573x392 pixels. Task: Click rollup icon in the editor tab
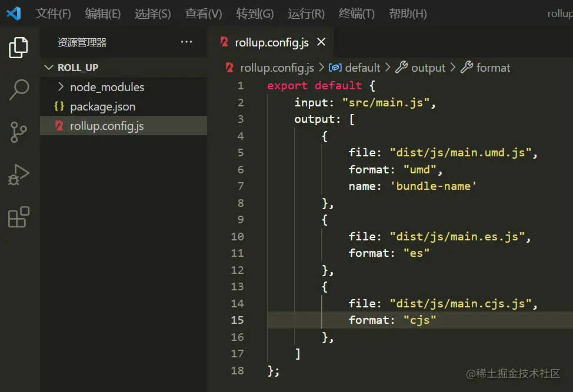224,42
